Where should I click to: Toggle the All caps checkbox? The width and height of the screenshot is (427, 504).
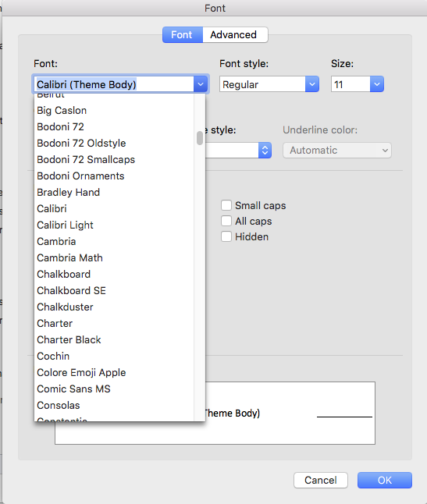click(x=226, y=221)
